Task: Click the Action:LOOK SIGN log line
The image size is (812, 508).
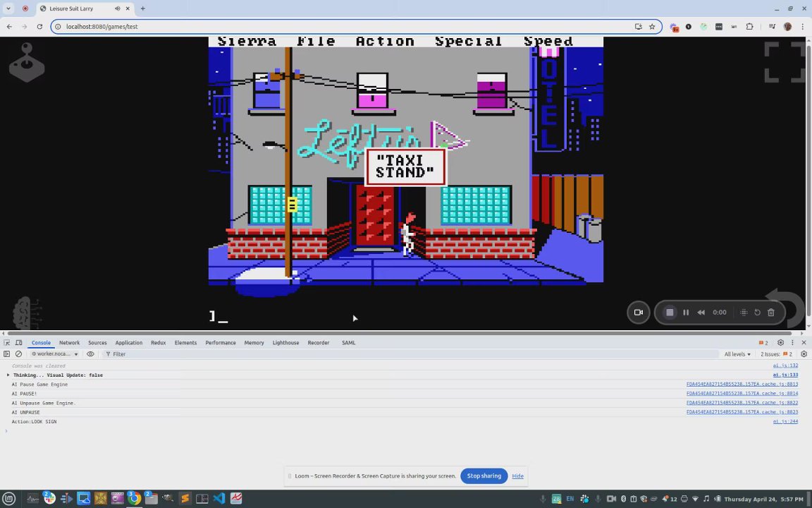Action: click(34, 421)
